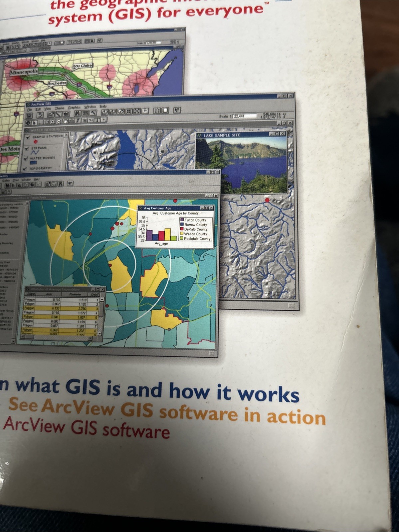Image resolution: width=399 pixels, height=532 pixels.
Task: Click Barrow County legend label
Action: [196, 225]
